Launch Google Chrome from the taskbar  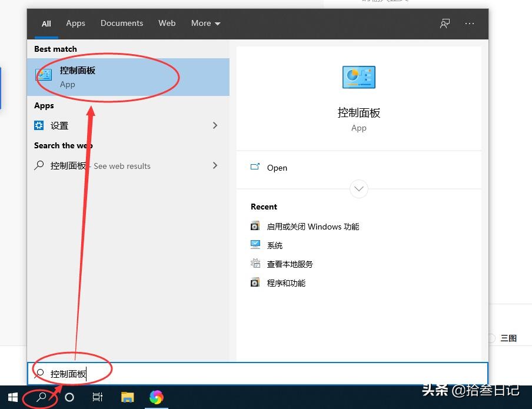157,397
